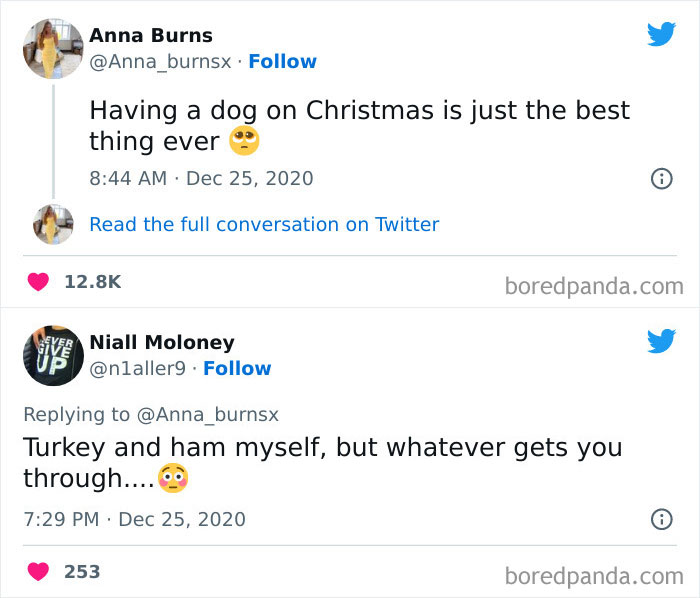Open the Anna Burns display name
Screen dimensions: 700x598
pos(151,35)
